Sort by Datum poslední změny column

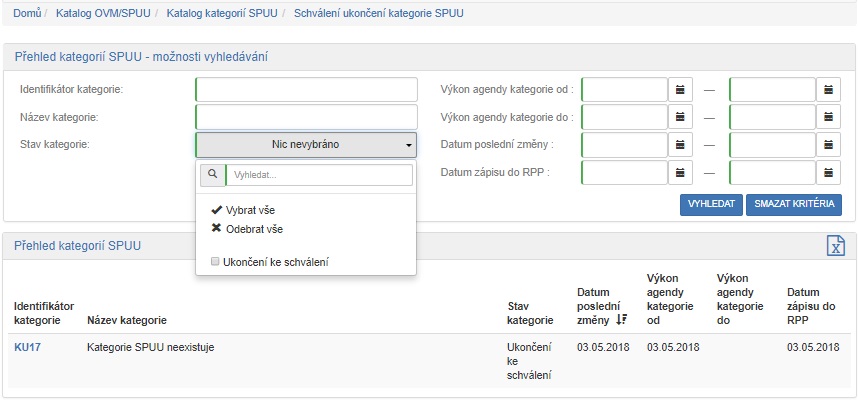[x=621, y=320]
